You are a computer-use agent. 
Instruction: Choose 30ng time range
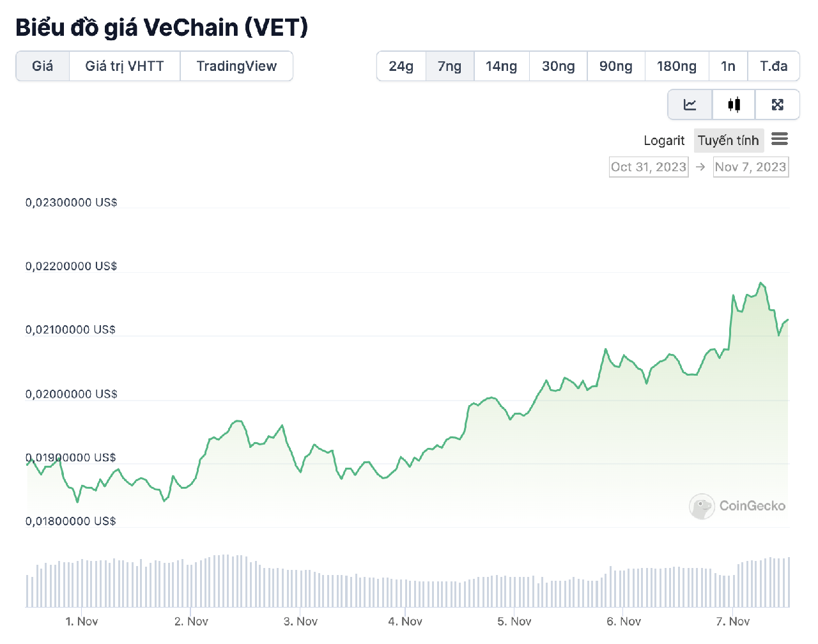[x=559, y=66]
